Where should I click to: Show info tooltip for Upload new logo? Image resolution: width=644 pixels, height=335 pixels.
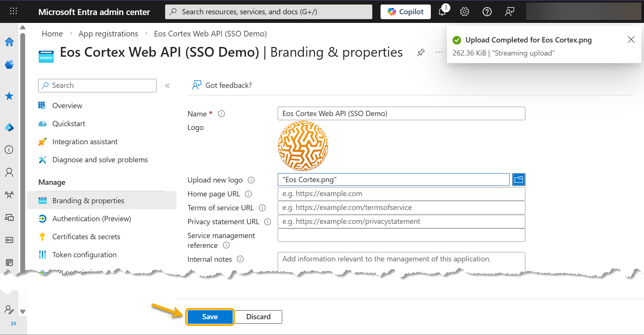(251, 180)
